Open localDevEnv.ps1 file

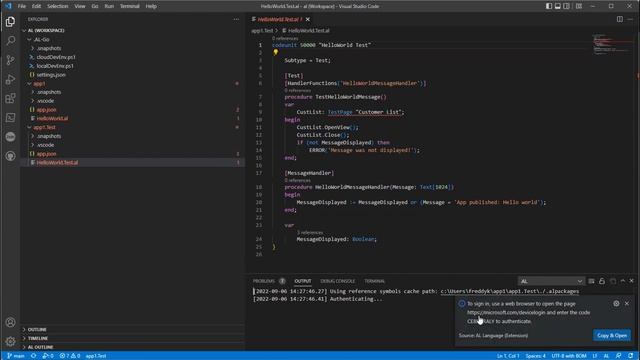(133, 66)
